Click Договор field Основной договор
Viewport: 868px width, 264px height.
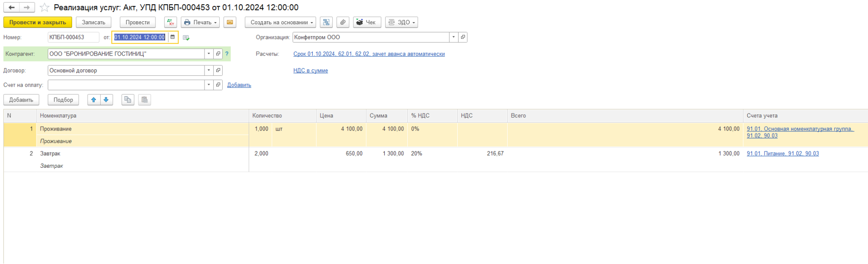(126, 70)
